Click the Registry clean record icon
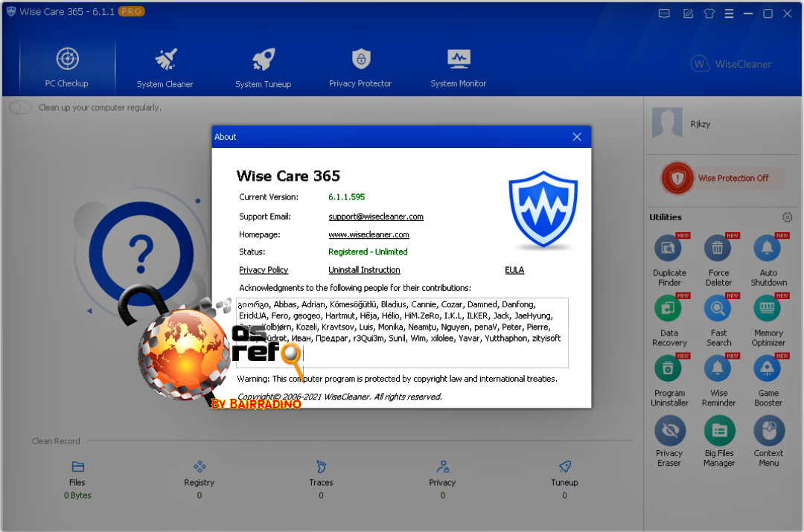 point(200,467)
